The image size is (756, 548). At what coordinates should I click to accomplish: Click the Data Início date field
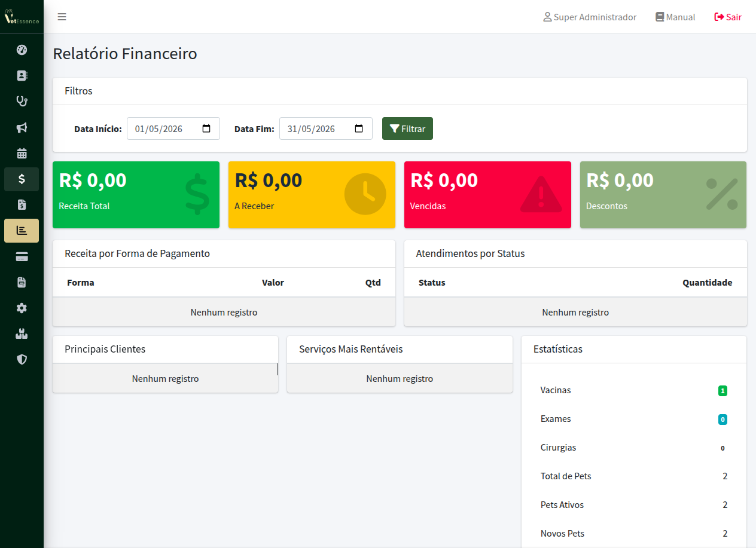[173, 128]
